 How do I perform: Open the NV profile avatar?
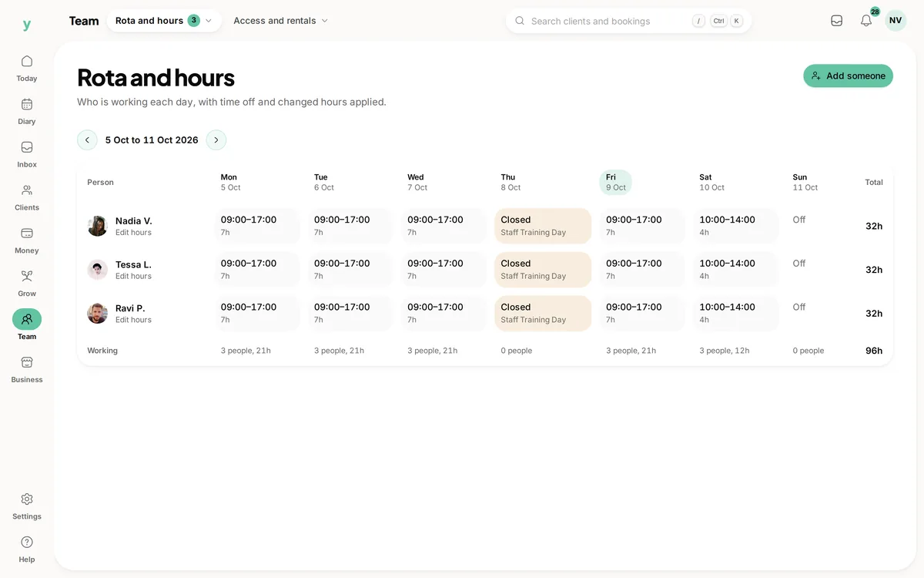[896, 21]
